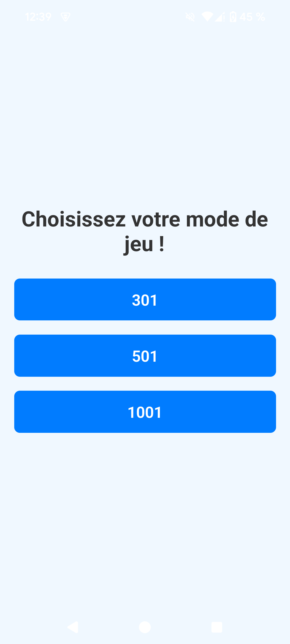Choose the 501 game mode
Viewport: 290px width, 644px height.
145,356
